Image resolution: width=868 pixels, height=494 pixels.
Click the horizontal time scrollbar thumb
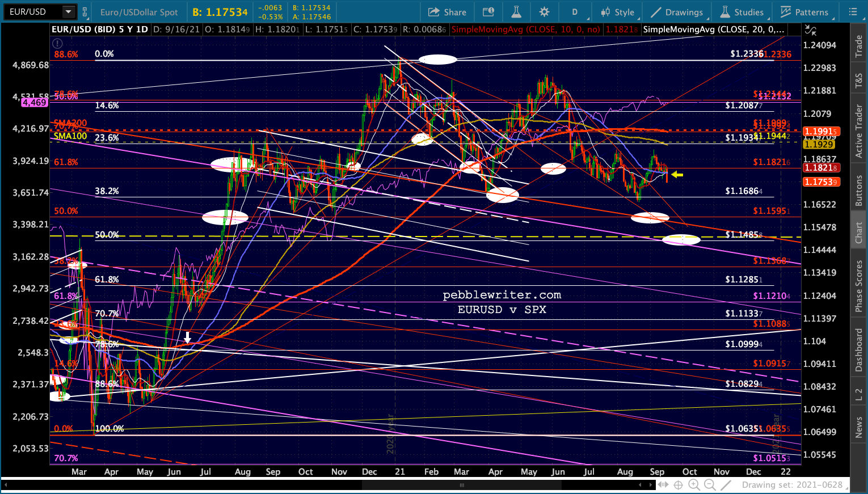462,485
